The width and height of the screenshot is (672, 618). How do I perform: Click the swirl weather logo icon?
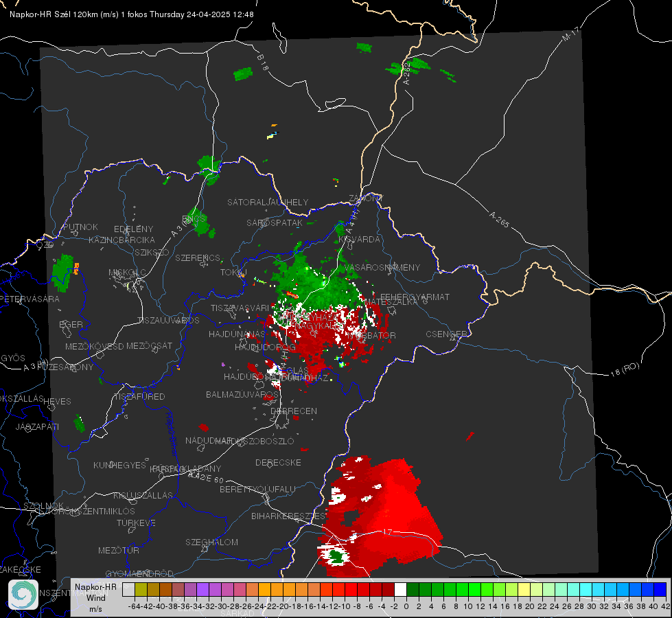[23, 595]
